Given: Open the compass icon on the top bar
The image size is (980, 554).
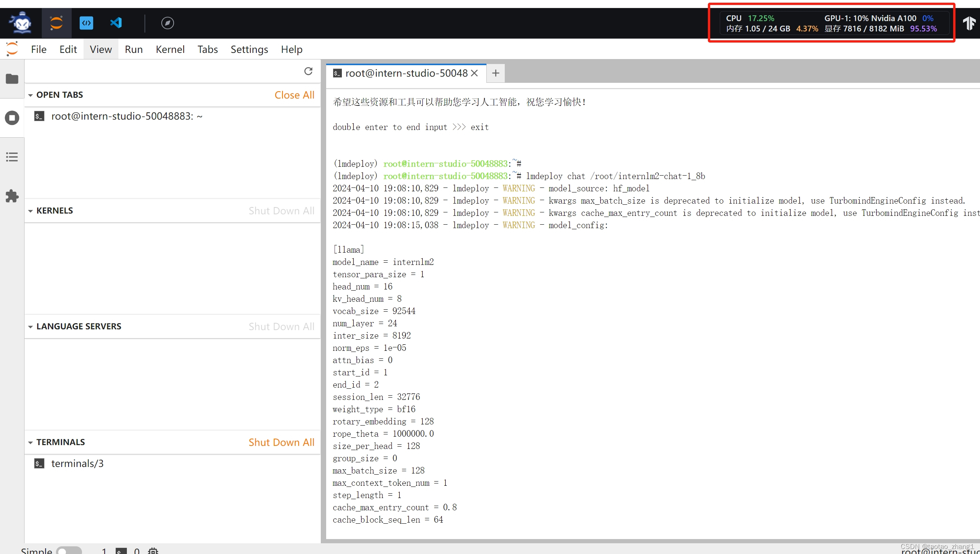Looking at the screenshot, I should click(167, 23).
